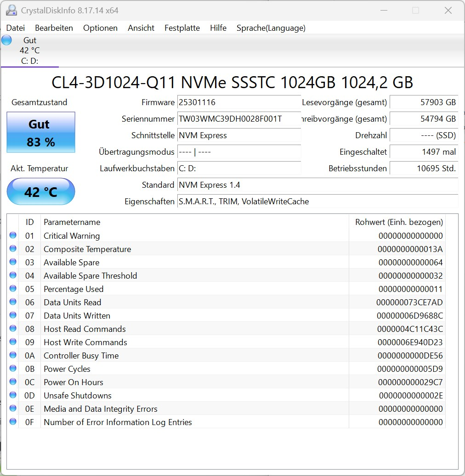
Task: Click the Betriebsstunden value 10695 Std.
Action: pos(424,168)
